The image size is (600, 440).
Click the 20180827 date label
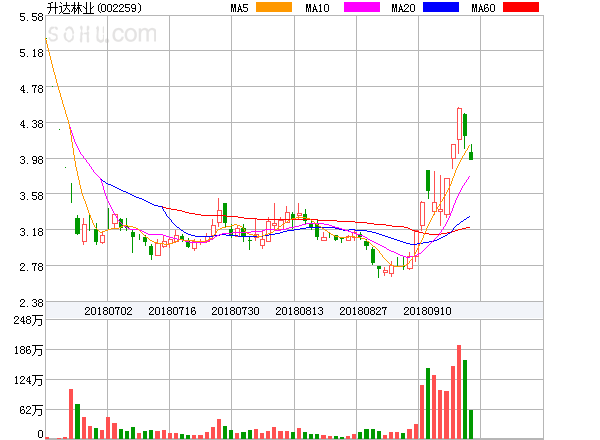click(x=363, y=311)
